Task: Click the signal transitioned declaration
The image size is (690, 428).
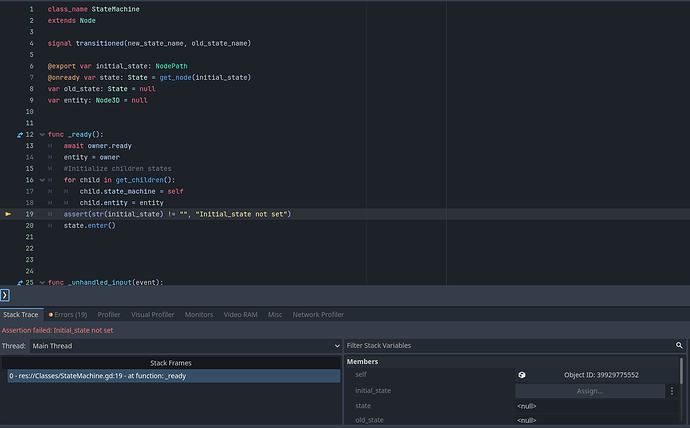Action: 149,43
